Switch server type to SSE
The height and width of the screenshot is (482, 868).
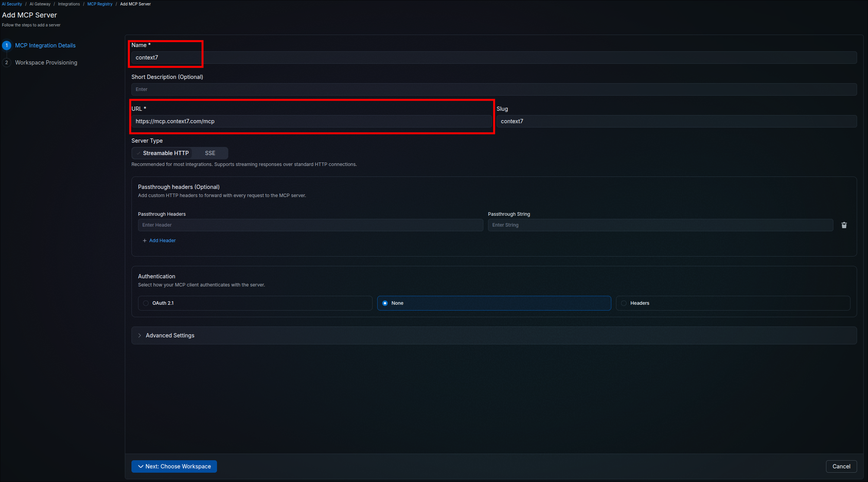210,153
